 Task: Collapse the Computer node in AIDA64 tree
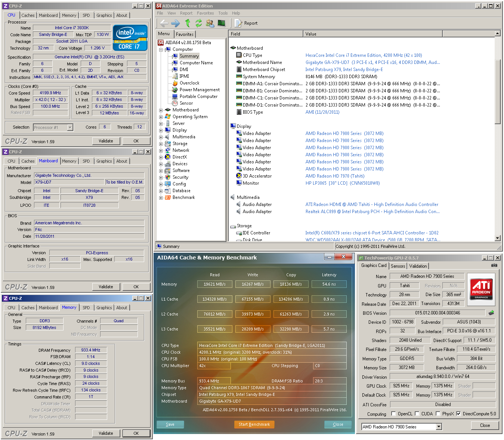pos(161,49)
